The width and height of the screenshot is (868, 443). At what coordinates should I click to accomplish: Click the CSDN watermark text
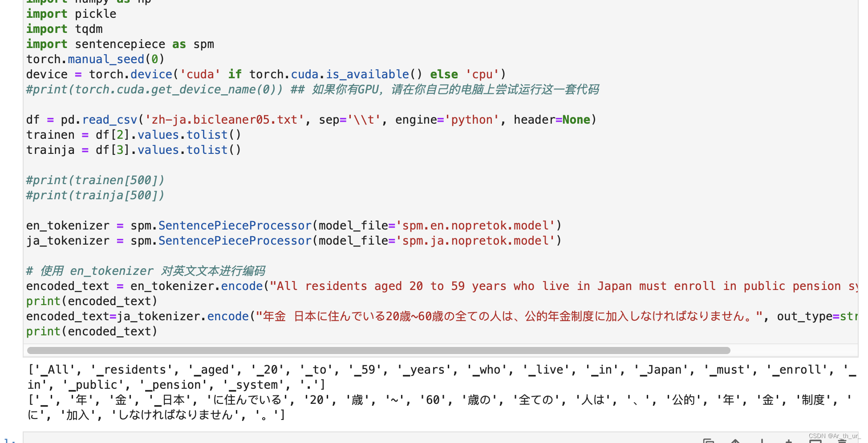coord(834,435)
